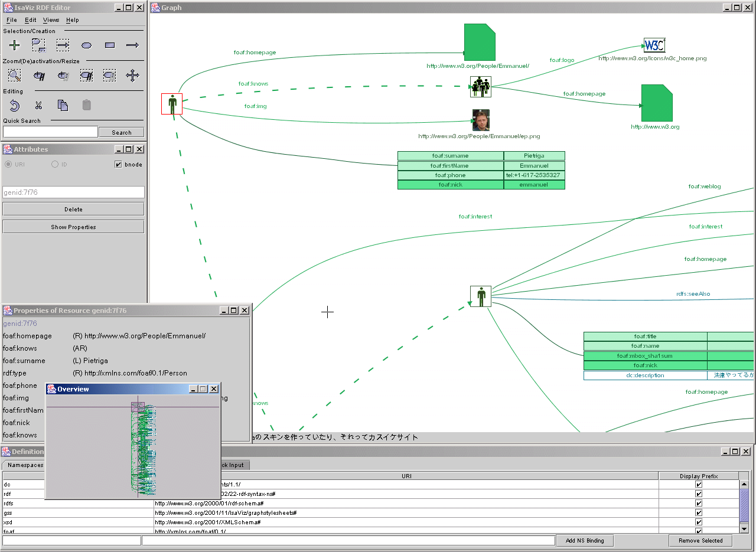The width and height of the screenshot is (756, 552).
Task: Pick the create literal rectangle tool
Action: (110, 45)
